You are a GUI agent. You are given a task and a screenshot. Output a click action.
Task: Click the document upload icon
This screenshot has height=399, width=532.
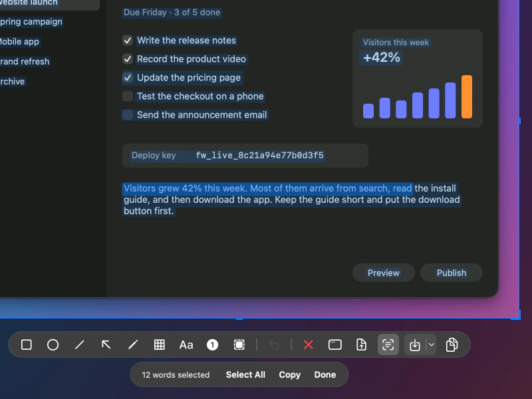point(361,344)
